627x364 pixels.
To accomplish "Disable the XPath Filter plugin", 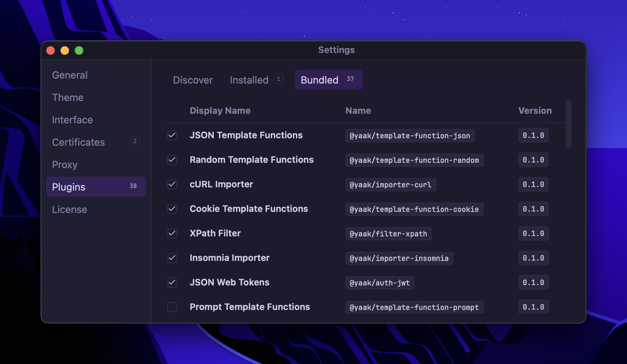I will click(172, 234).
